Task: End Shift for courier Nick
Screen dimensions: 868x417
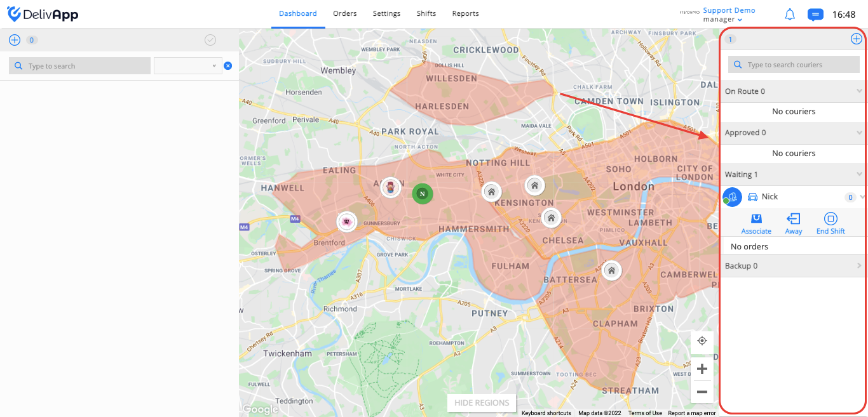Action: coord(831,224)
